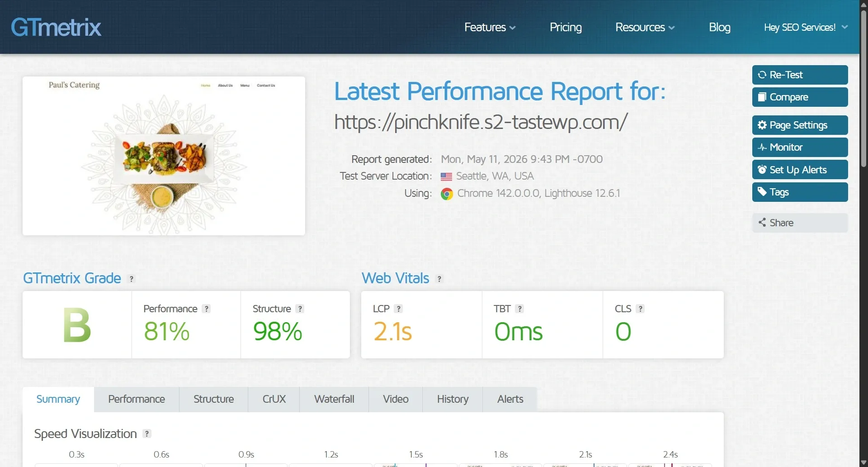The width and height of the screenshot is (868, 467).
Task: Click the Monitor pulse icon
Action: [762, 147]
